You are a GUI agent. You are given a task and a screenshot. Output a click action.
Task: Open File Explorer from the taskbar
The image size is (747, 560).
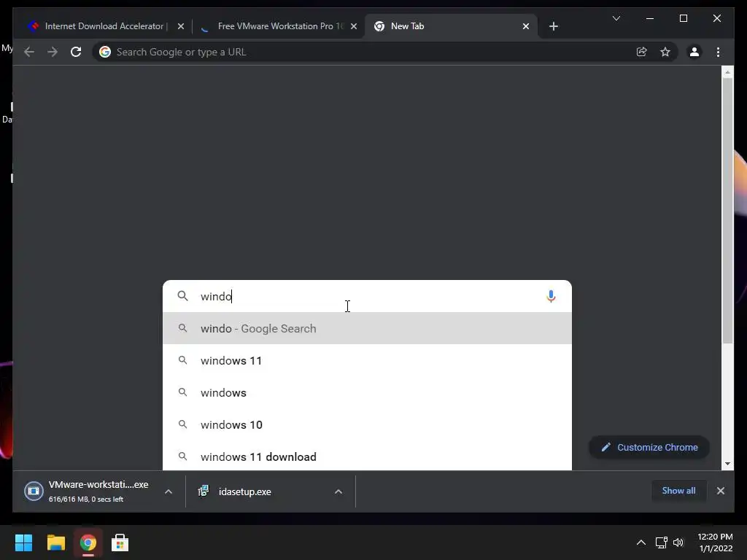[x=55, y=542]
